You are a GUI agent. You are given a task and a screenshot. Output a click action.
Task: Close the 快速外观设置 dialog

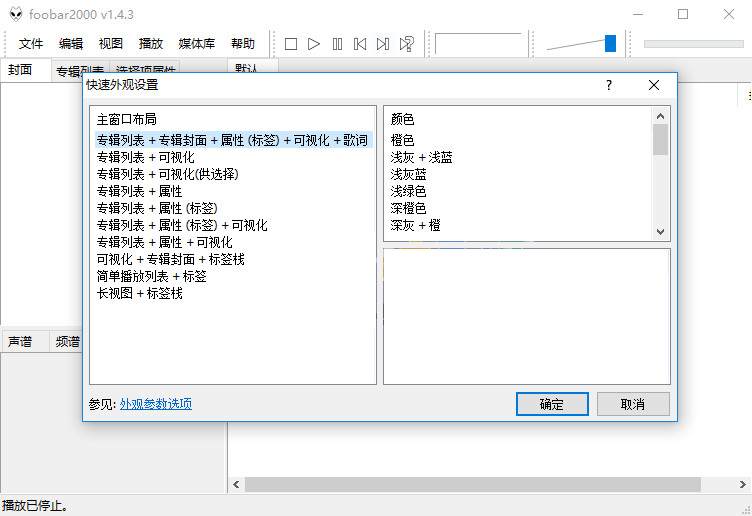pos(653,85)
